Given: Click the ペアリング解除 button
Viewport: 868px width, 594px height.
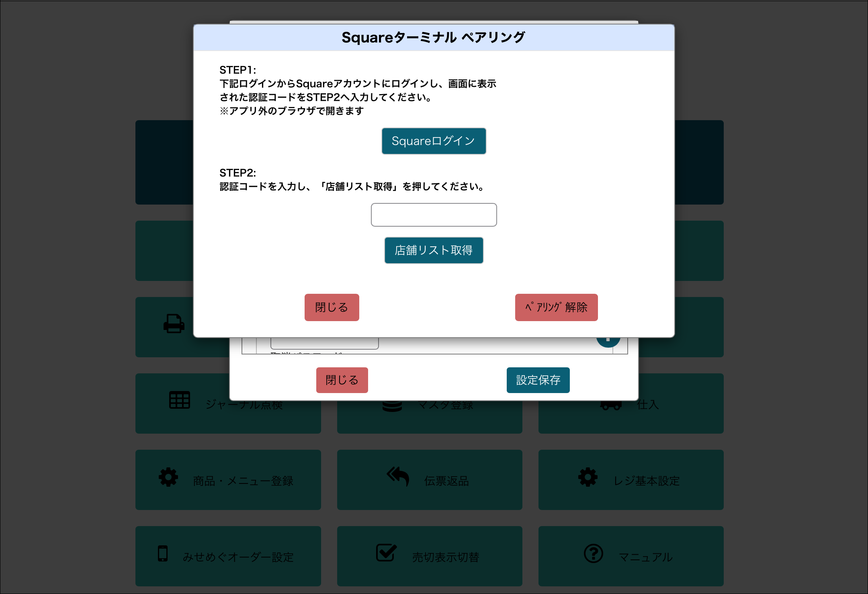Looking at the screenshot, I should [x=556, y=307].
